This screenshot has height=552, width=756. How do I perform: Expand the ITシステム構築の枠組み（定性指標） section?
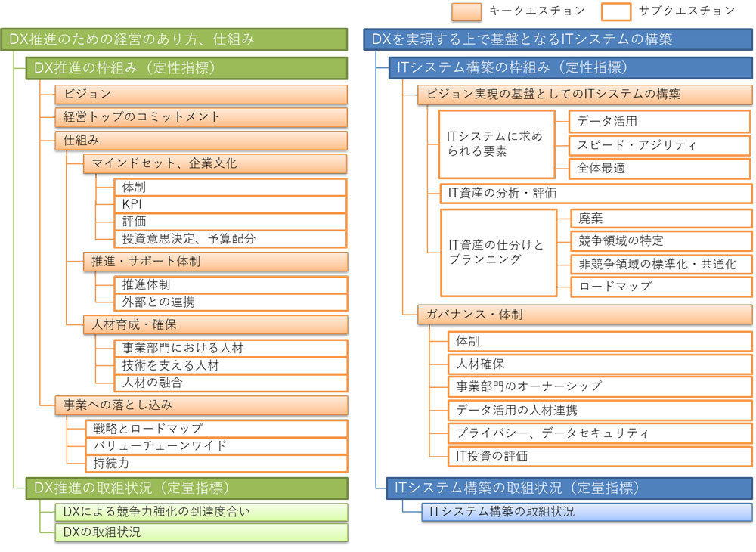570,68
